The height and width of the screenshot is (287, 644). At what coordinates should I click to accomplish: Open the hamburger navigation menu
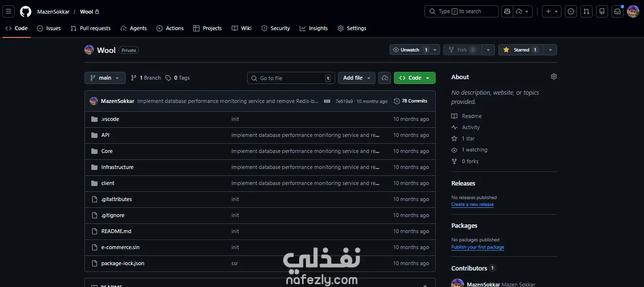pyautogui.click(x=9, y=12)
